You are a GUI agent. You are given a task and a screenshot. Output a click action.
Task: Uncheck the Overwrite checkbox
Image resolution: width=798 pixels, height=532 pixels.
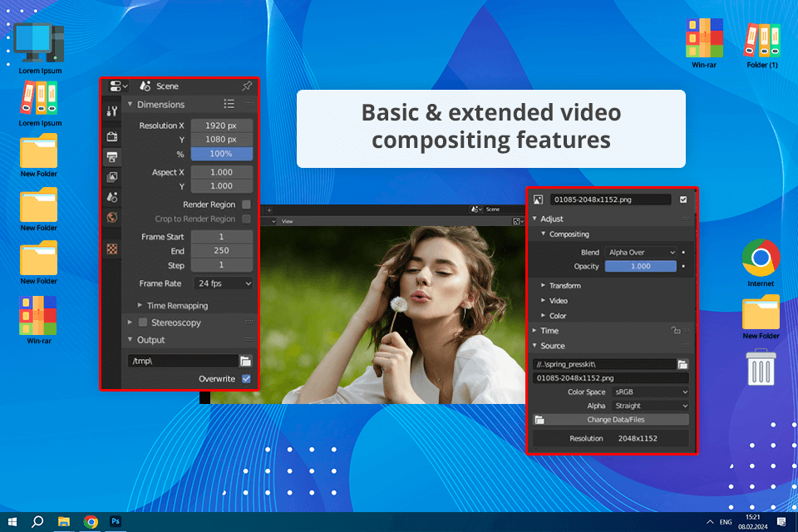pos(246,379)
